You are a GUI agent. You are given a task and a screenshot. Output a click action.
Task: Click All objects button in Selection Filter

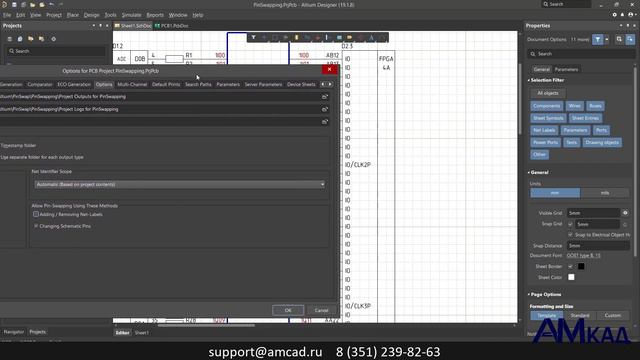pos(548,93)
